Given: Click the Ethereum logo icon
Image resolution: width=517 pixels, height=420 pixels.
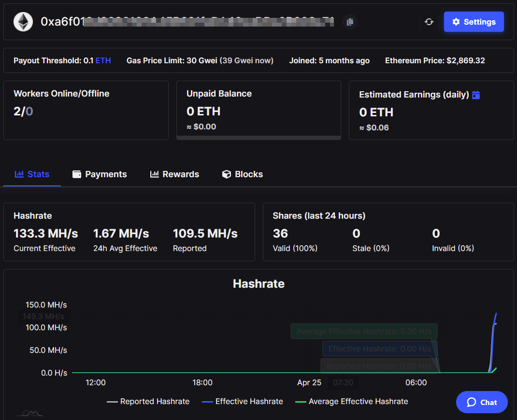Looking at the screenshot, I should (23, 22).
